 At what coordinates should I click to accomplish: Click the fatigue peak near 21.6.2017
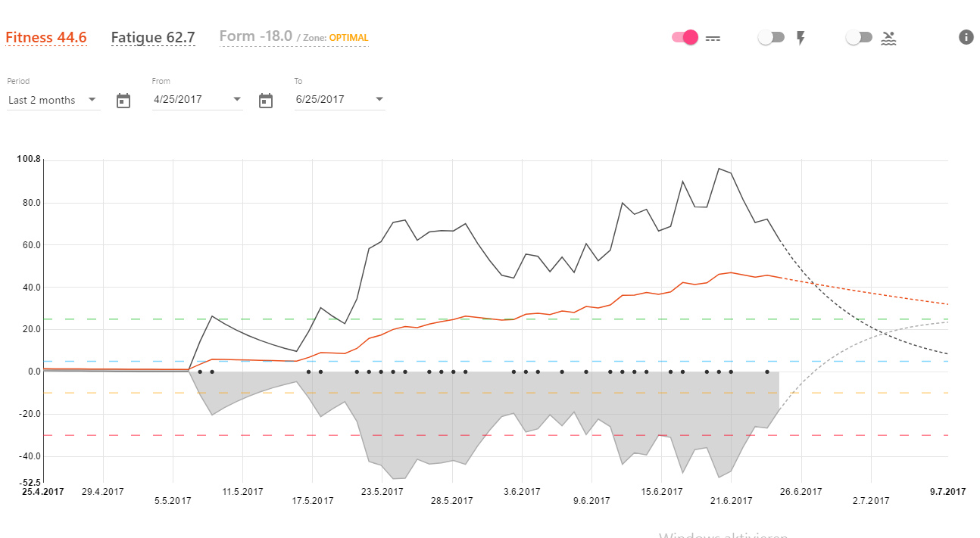click(719, 169)
